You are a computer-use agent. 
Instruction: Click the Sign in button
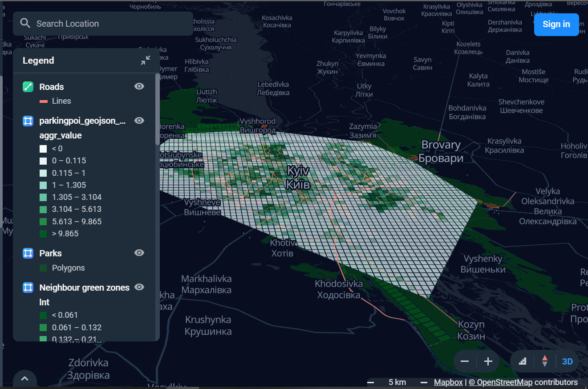[556, 24]
